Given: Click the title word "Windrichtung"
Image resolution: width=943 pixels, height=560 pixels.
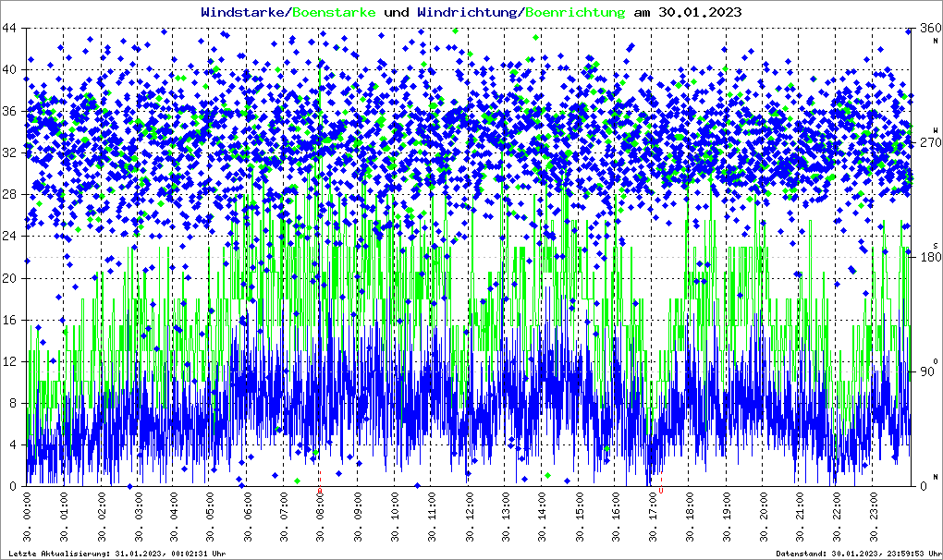Looking at the screenshot, I should [469, 12].
